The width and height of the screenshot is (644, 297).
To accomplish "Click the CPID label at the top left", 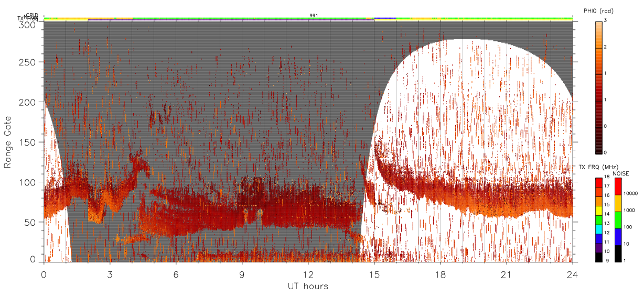I will [x=32, y=15].
